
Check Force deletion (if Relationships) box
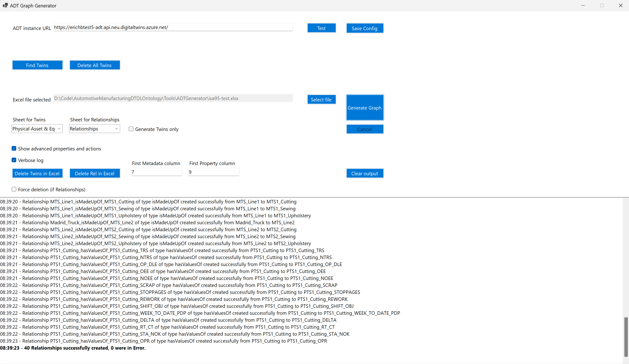(x=14, y=189)
